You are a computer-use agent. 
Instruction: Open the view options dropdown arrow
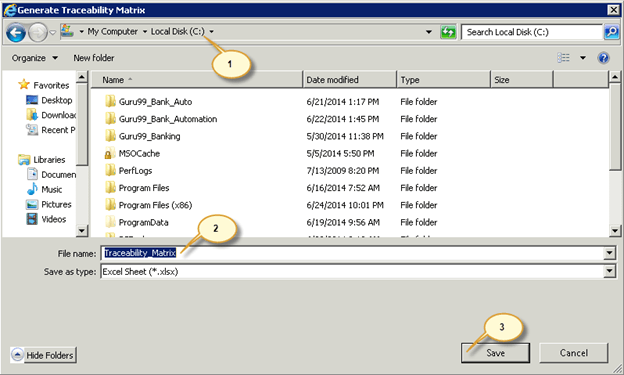click(x=583, y=58)
